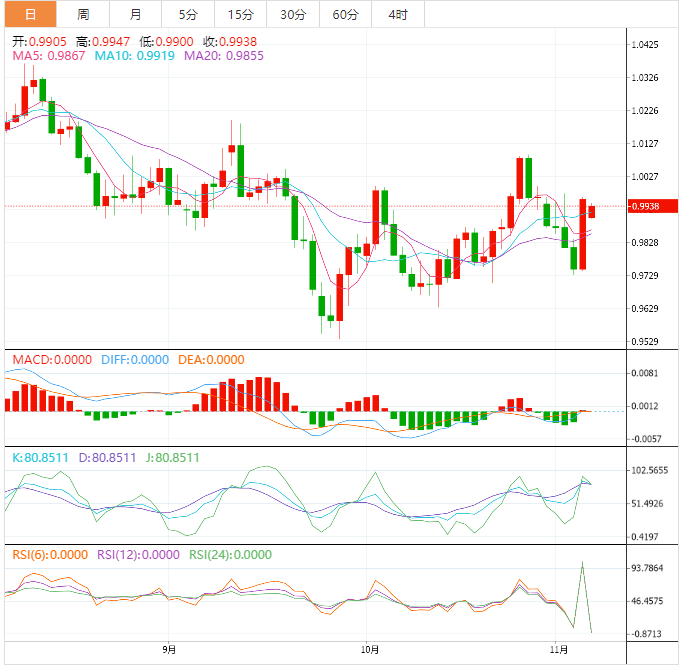Click the 0.0081 MACD axis value
The width and height of the screenshot is (686, 672).
644,373
